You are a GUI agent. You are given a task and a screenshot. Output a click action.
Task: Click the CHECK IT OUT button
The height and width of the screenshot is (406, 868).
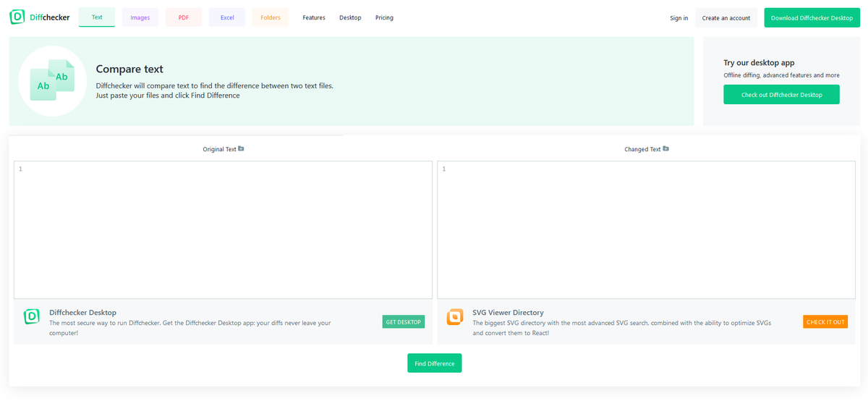point(825,322)
